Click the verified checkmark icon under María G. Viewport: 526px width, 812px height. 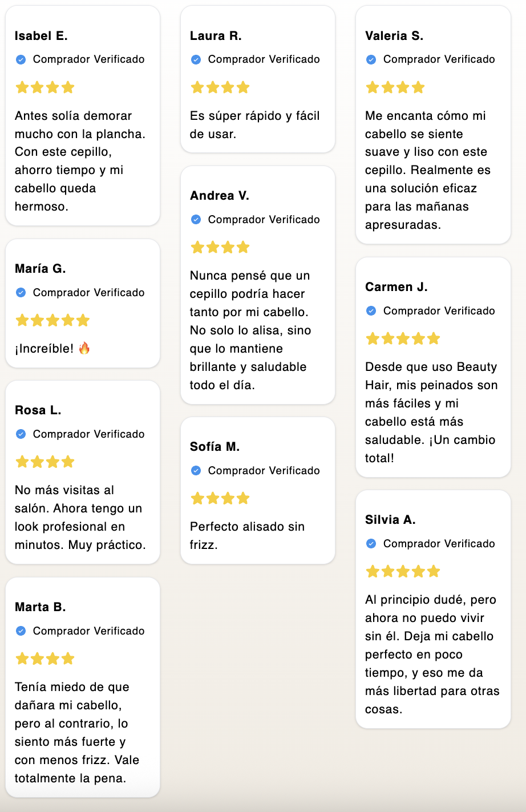pyautogui.click(x=21, y=293)
